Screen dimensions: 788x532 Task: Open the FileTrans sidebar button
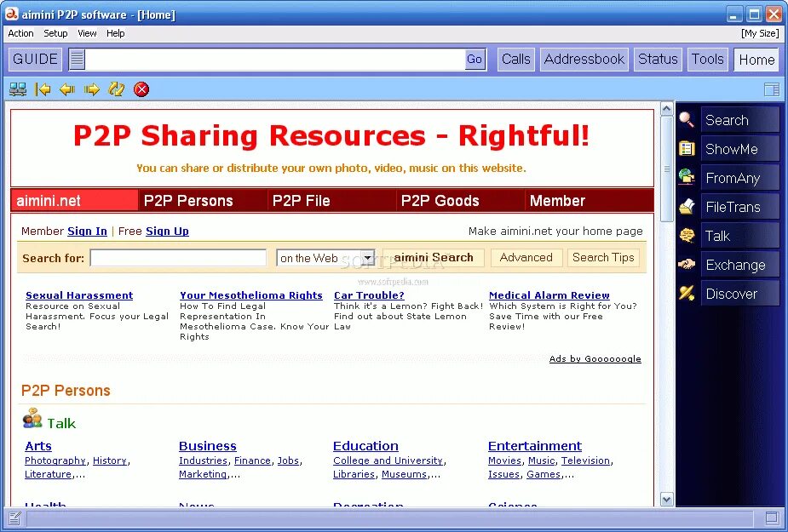coord(740,207)
